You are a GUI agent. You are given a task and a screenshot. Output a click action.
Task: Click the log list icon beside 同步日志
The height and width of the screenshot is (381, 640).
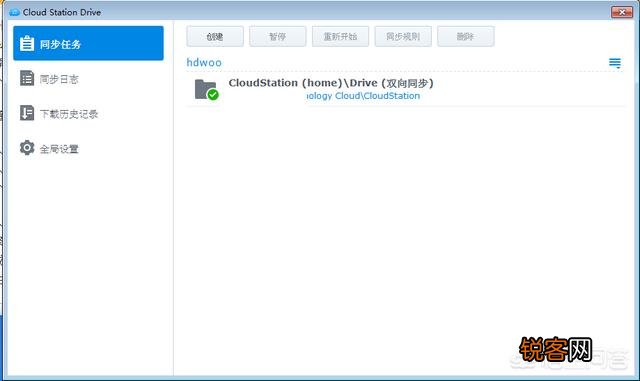pyautogui.click(x=27, y=78)
